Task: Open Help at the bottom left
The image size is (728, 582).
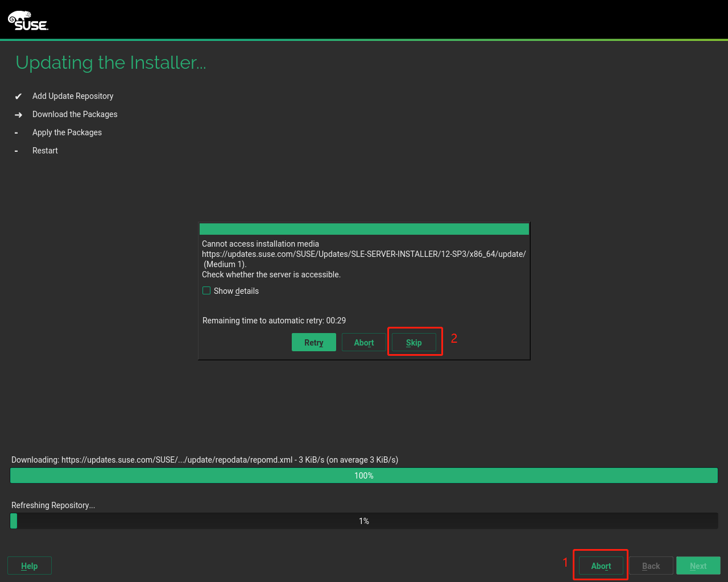Action: coord(30,566)
